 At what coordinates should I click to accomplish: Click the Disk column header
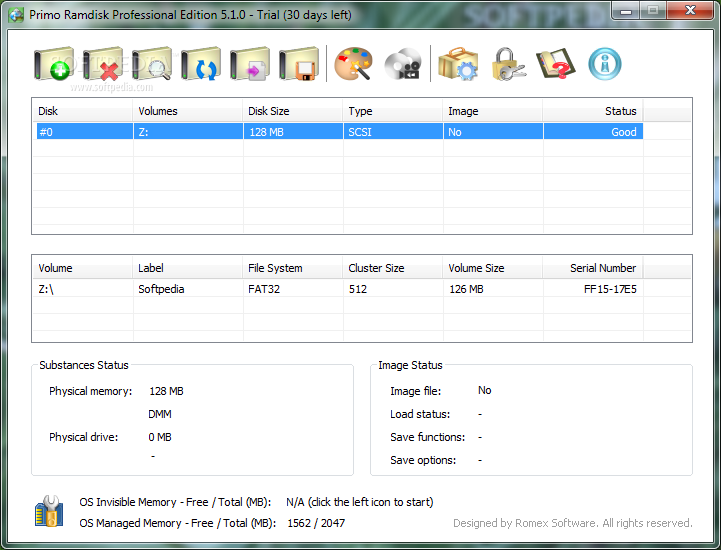[83, 111]
